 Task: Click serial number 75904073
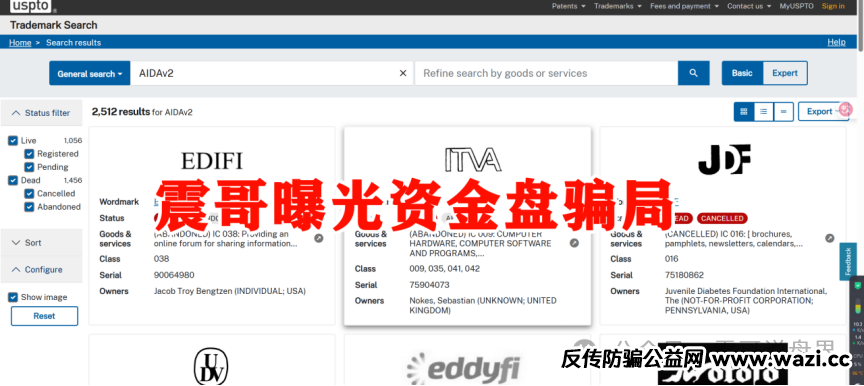pyautogui.click(x=429, y=285)
